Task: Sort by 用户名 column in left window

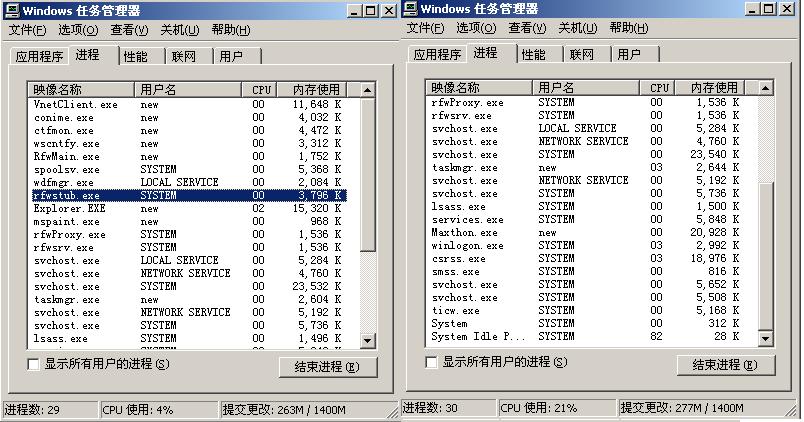Action: point(188,90)
